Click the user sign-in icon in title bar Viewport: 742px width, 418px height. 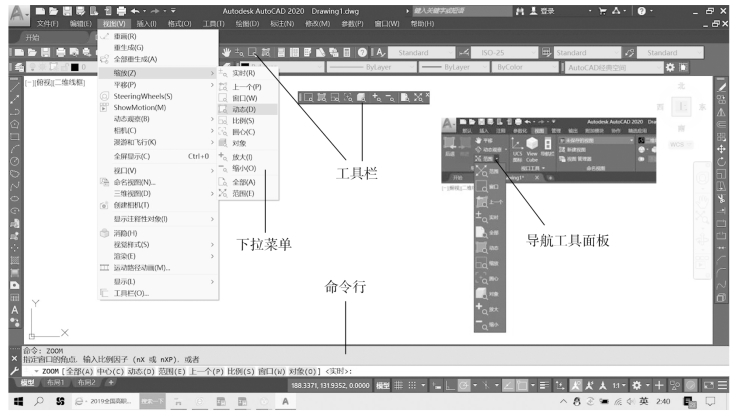pyautogui.click(x=533, y=10)
